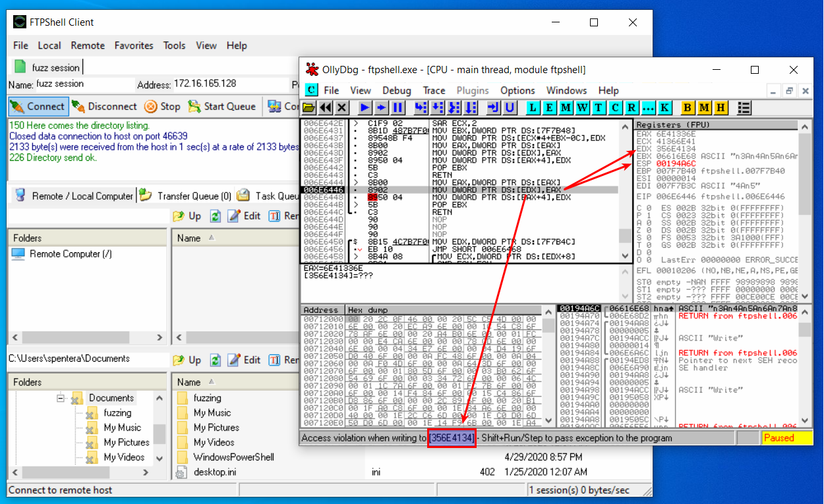824x504 pixels.
Task: Click FTPShell Connect button
Action: (38, 106)
